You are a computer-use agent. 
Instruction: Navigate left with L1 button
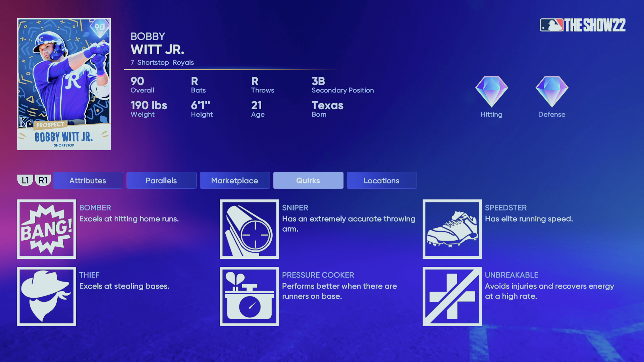(x=25, y=180)
